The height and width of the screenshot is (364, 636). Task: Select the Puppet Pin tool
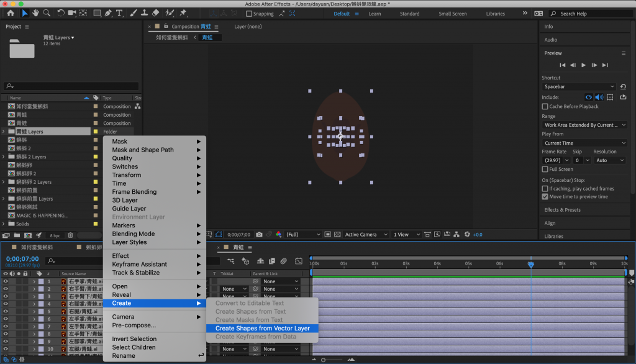pyautogui.click(x=184, y=13)
